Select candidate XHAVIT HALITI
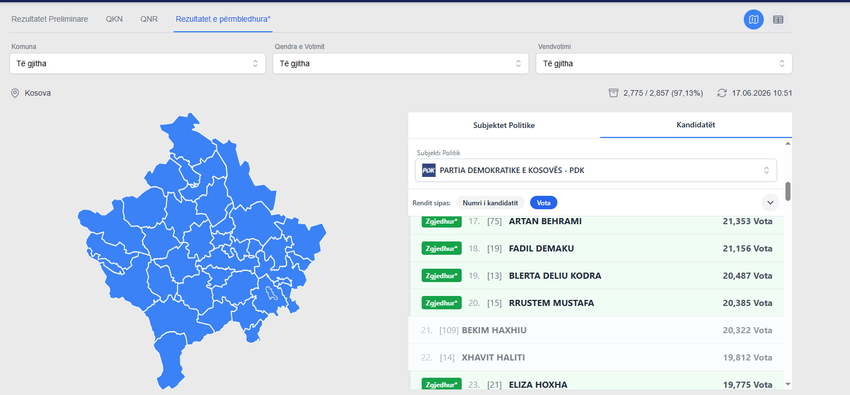Image resolution: width=850 pixels, height=395 pixels. [493, 358]
